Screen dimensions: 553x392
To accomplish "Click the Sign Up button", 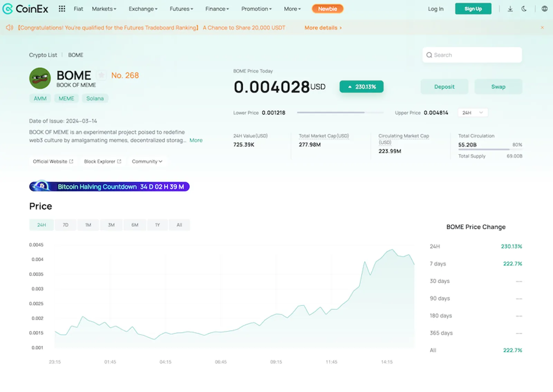I will pos(473,9).
